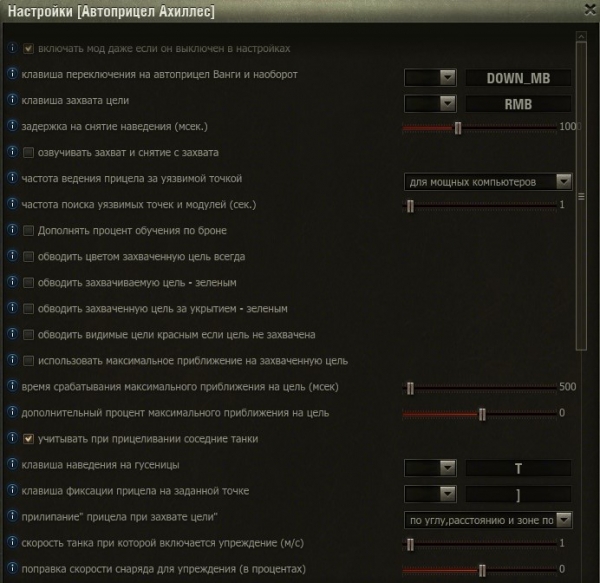Viewport: 600px width, 583px height.
Task: Click slider for 'скорость танка при которой включается упреждение'
Action: (x=479, y=544)
